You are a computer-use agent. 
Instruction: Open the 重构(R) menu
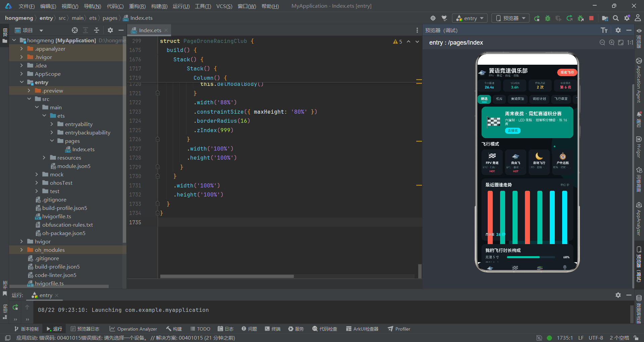click(137, 6)
